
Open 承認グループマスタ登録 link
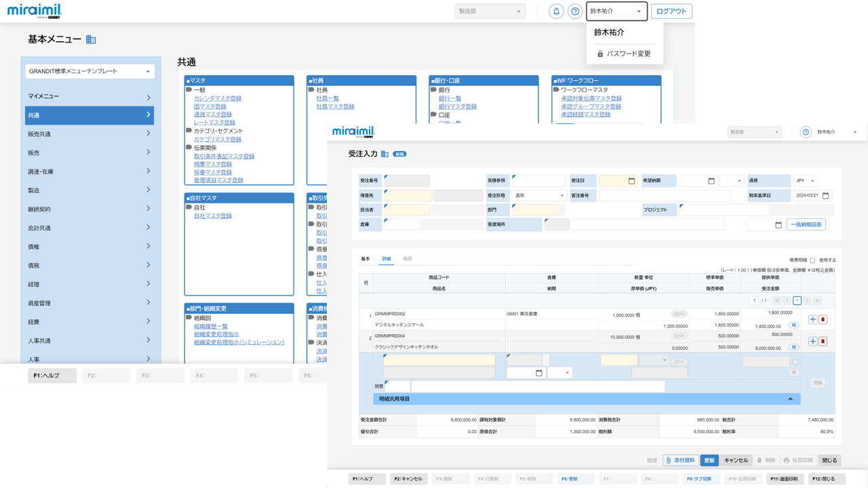tap(591, 106)
